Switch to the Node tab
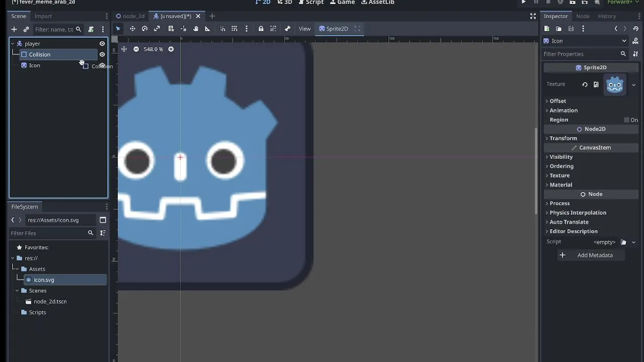The image size is (644, 362). click(x=583, y=16)
